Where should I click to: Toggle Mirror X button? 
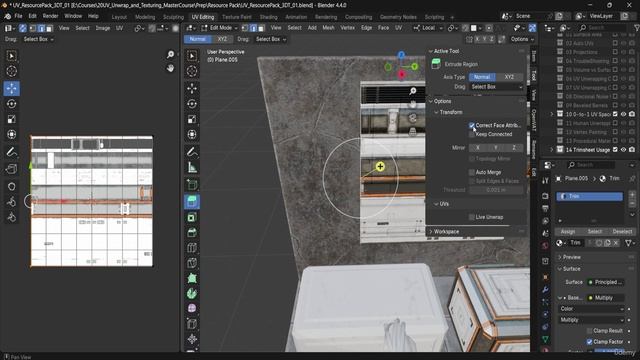pyautogui.click(x=478, y=148)
